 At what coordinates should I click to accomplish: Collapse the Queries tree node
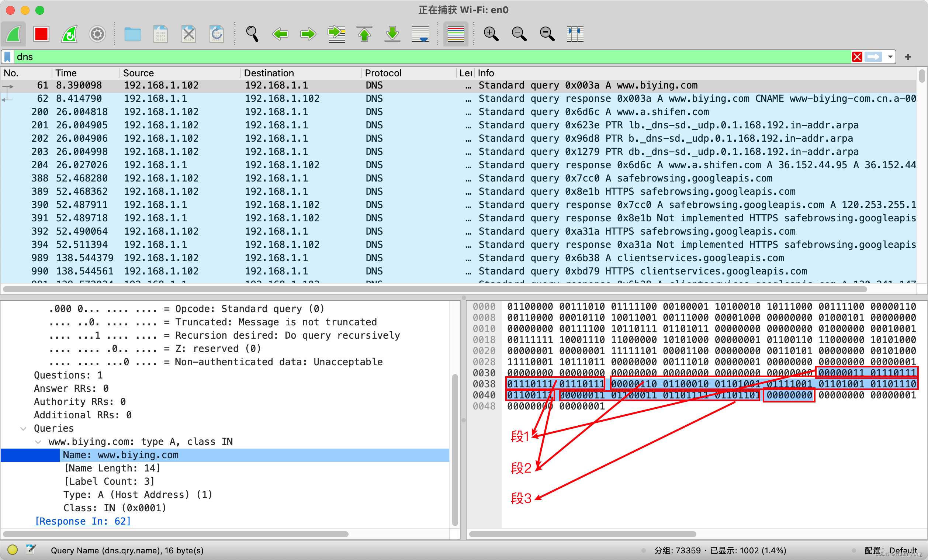pyautogui.click(x=23, y=429)
